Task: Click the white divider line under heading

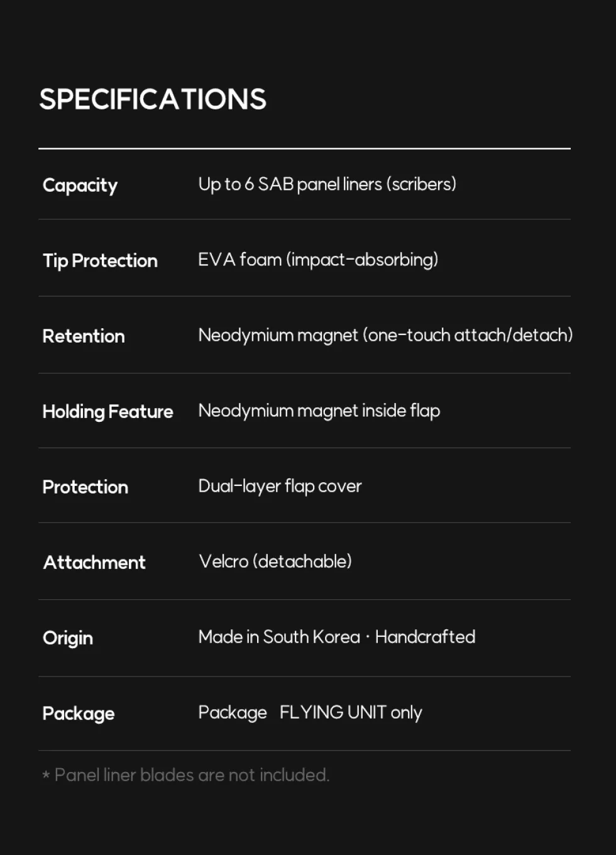Action: [304, 148]
